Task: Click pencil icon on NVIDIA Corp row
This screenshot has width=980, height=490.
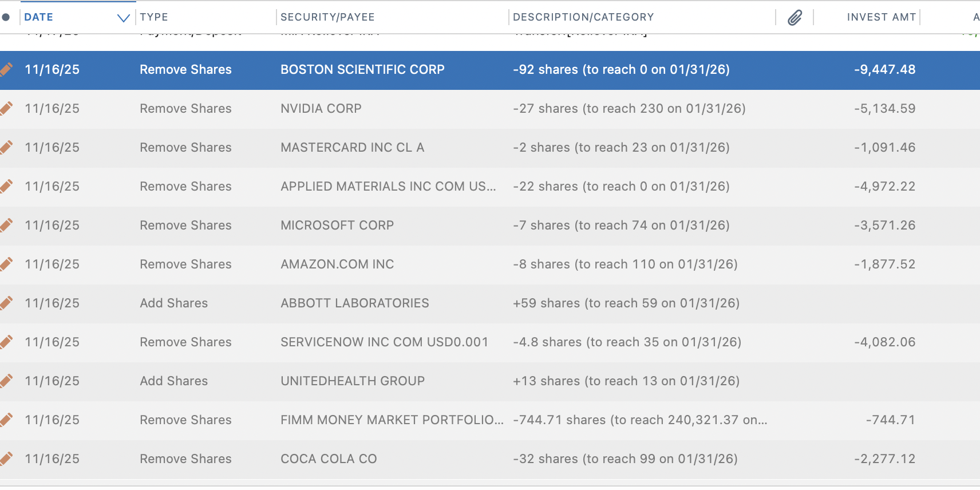Action: [6, 109]
